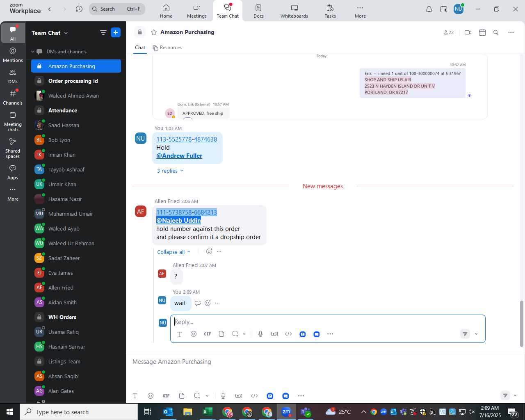
Task: Show Channels in the sidebar
Action: coord(13,98)
